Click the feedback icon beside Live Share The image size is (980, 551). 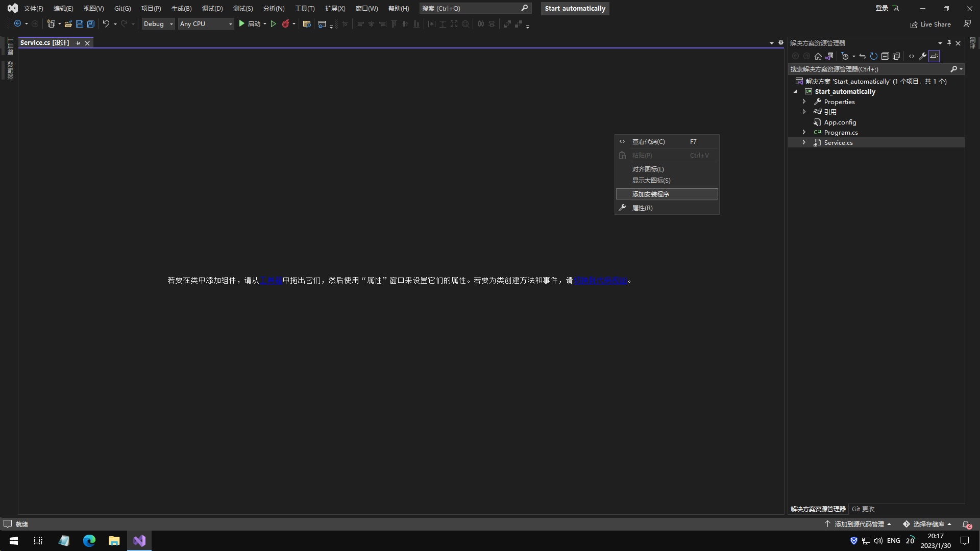(x=967, y=24)
